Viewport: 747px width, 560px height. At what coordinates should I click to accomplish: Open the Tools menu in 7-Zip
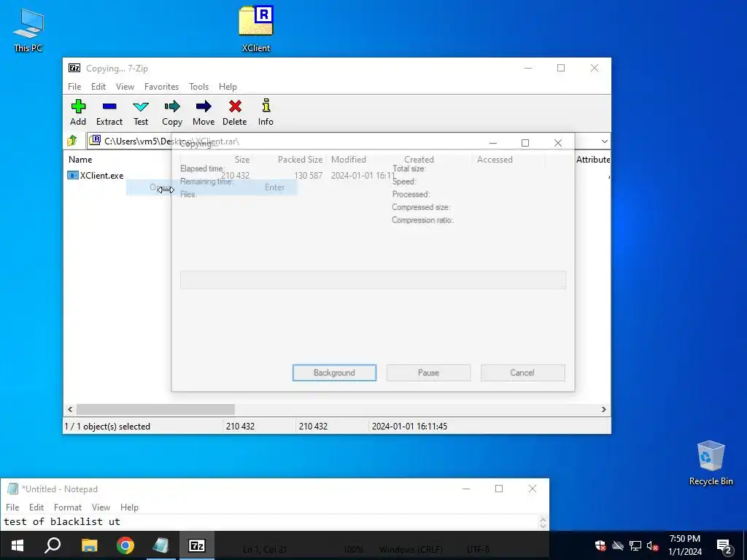pos(198,87)
